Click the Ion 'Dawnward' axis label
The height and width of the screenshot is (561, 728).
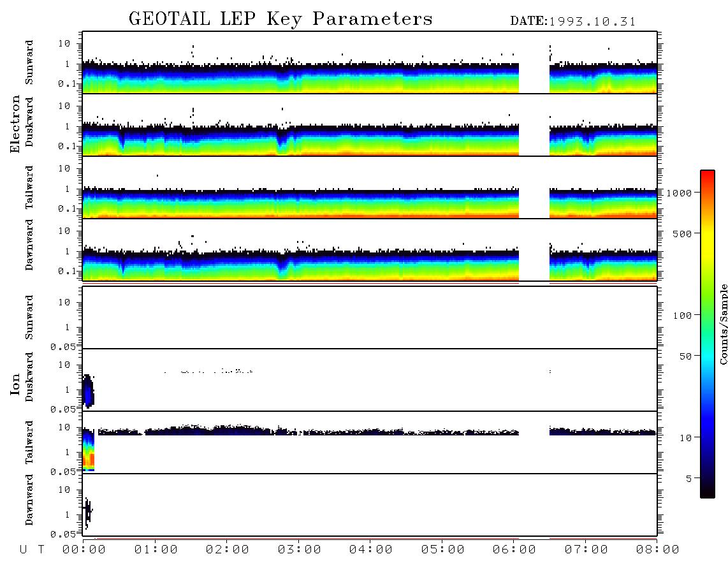[x=29, y=500]
